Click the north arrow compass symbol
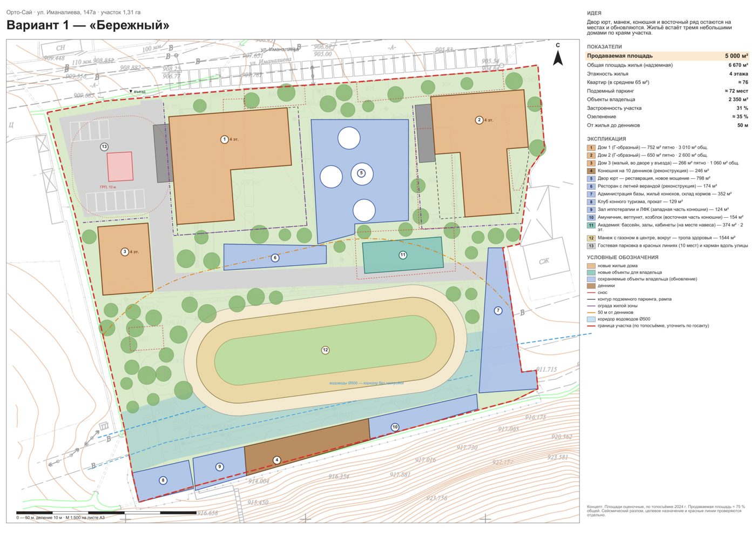Image resolution: width=756 pixels, height=535 pixels. pos(558,54)
